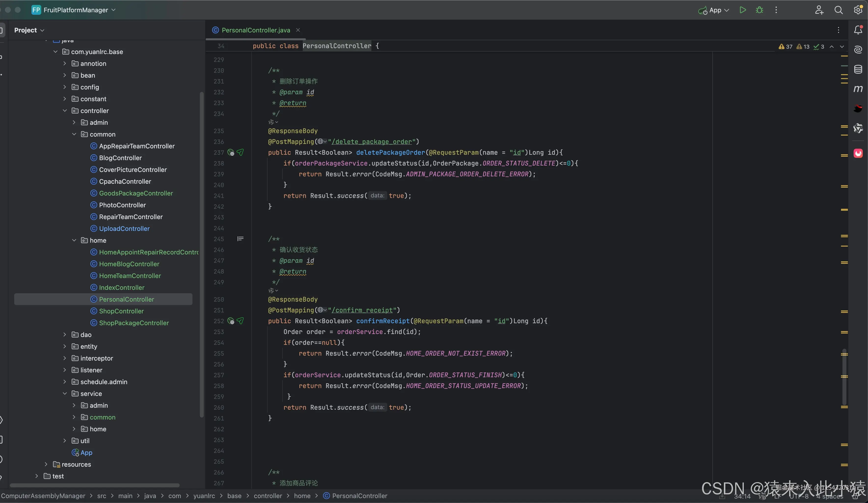Open ShopController in project tree
This screenshot has height=503, width=868.
[121, 311]
